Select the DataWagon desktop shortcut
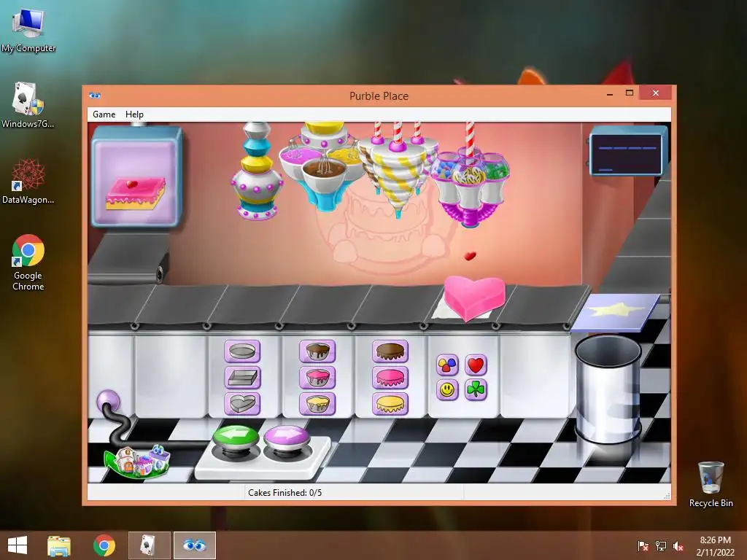 tap(28, 182)
